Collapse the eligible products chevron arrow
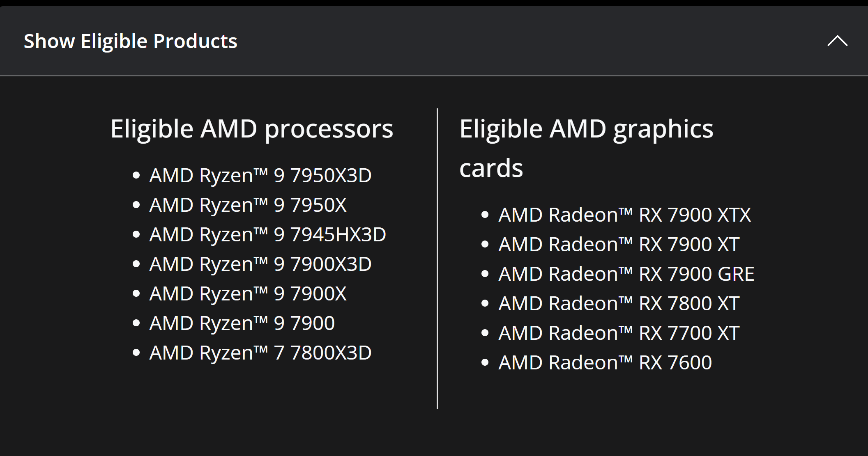Image resolution: width=868 pixels, height=456 pixels. pyautogui.click(x=837, y=41)
